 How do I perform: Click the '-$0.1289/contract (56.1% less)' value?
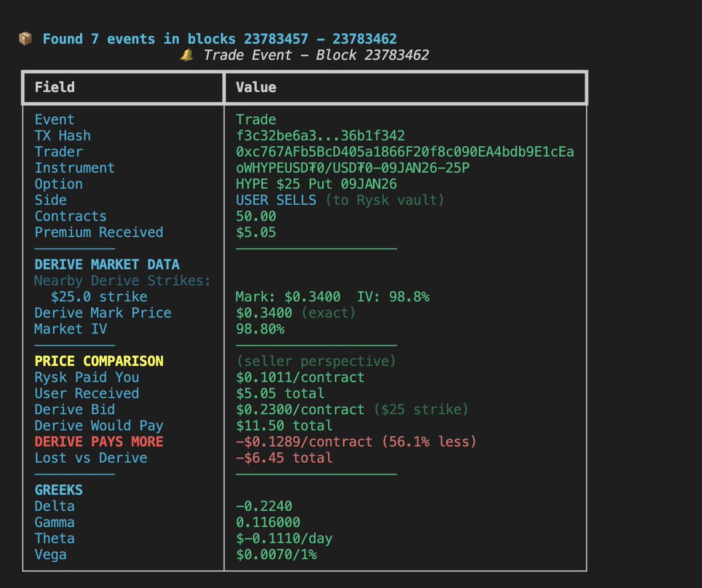[x=356, y=442]
